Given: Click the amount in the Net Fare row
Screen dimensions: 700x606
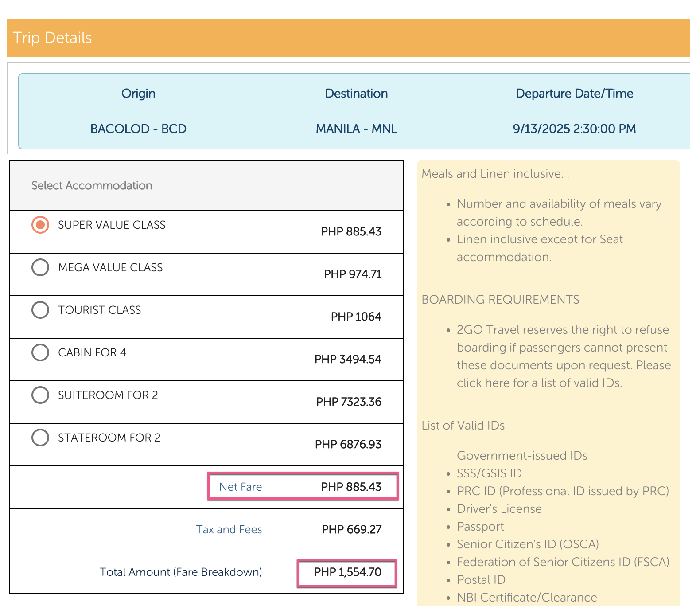Looking at the screenshot, I should tap(351, 487).
